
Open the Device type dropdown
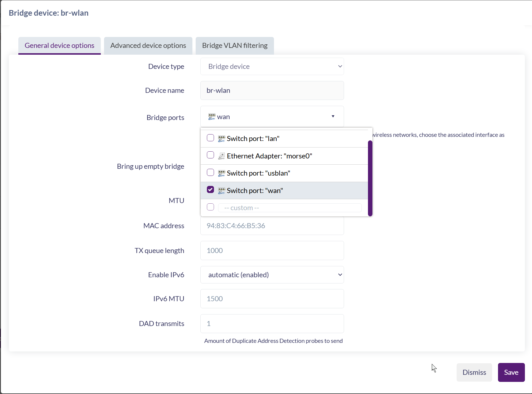coord(272,67)
